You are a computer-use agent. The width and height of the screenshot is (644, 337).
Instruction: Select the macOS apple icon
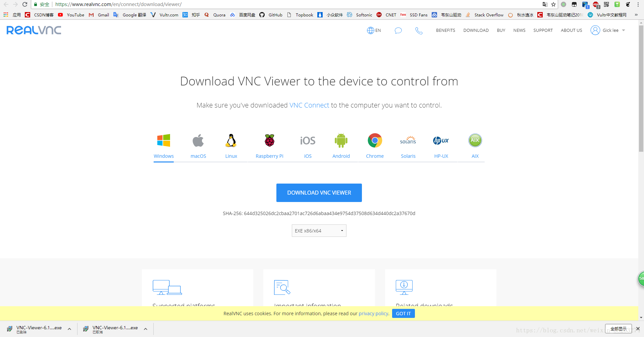(198, 140)
